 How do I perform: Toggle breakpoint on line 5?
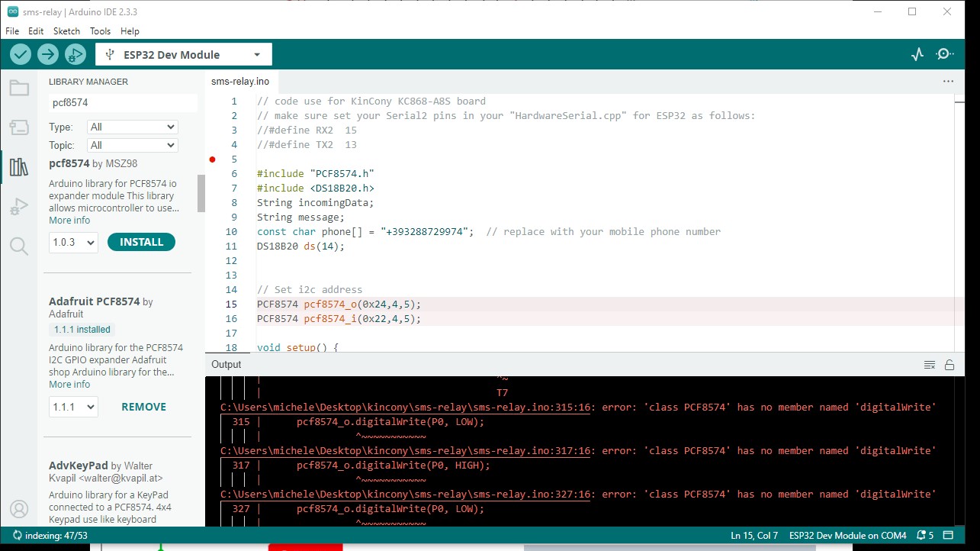click(x=213, y=159)
